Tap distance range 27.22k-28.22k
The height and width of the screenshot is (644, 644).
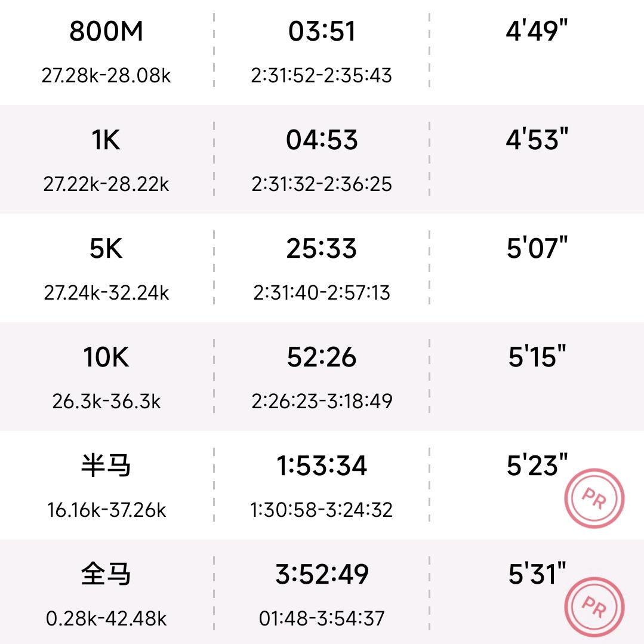point(106,184)
